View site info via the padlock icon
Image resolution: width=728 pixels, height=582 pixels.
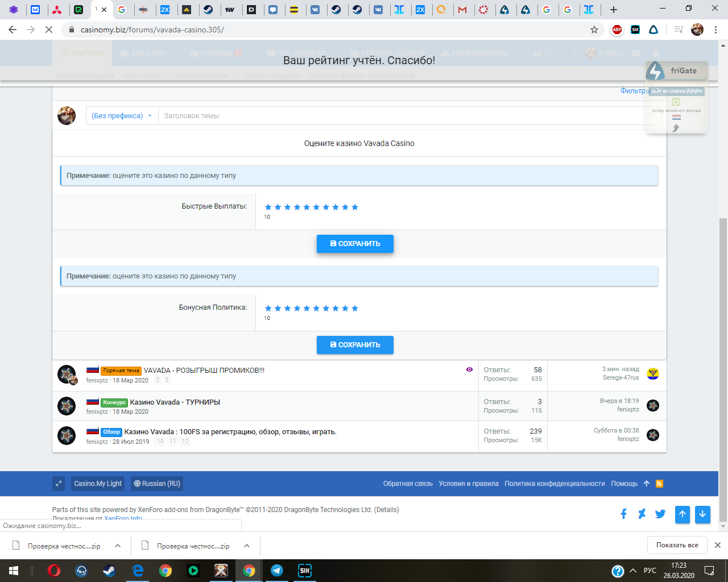72,30
